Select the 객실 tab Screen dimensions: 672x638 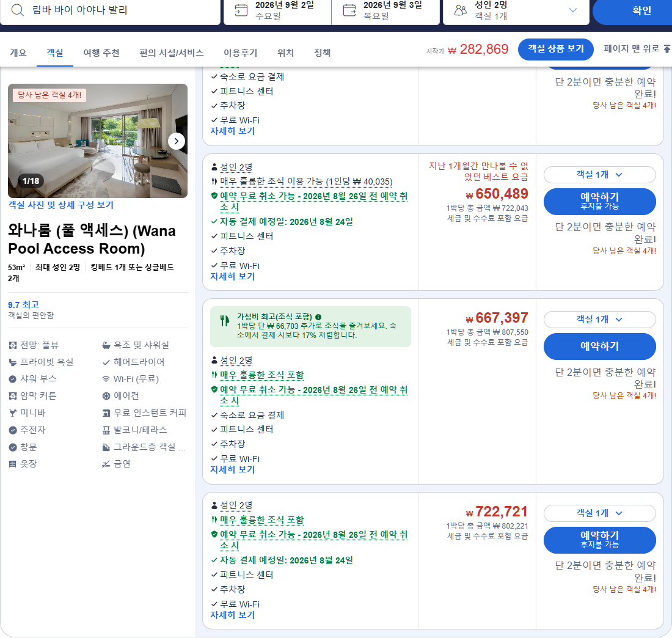[55, 53]
